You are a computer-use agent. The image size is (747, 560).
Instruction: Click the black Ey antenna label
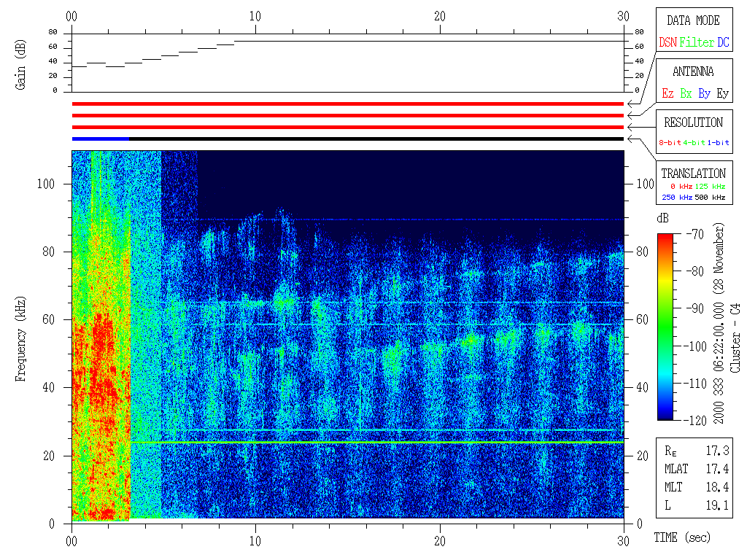(722, 94)
